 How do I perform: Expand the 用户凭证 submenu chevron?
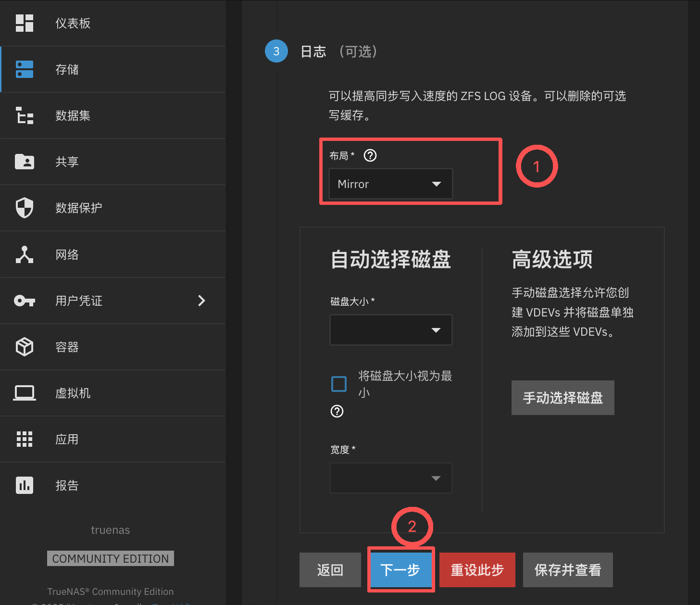coord(201,301)
